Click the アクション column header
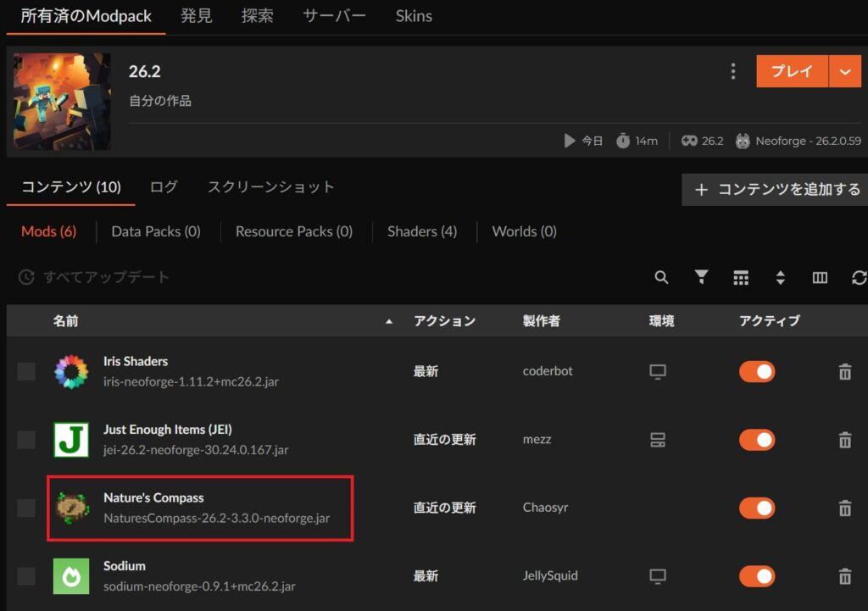This screenshot has height=611, width=868. pos(444,321)
